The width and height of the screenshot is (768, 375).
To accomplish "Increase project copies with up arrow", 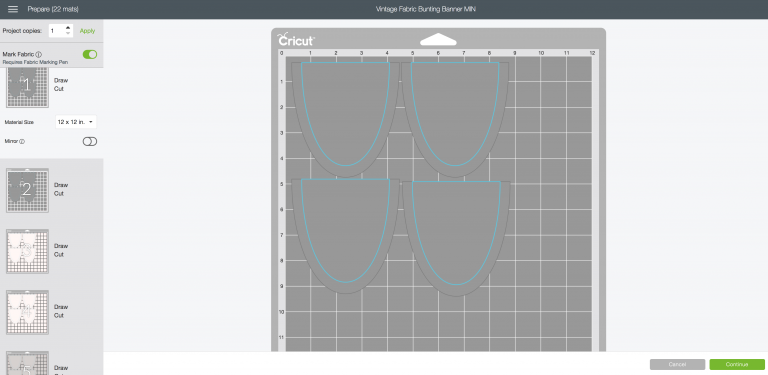I will tap(68, 27).
